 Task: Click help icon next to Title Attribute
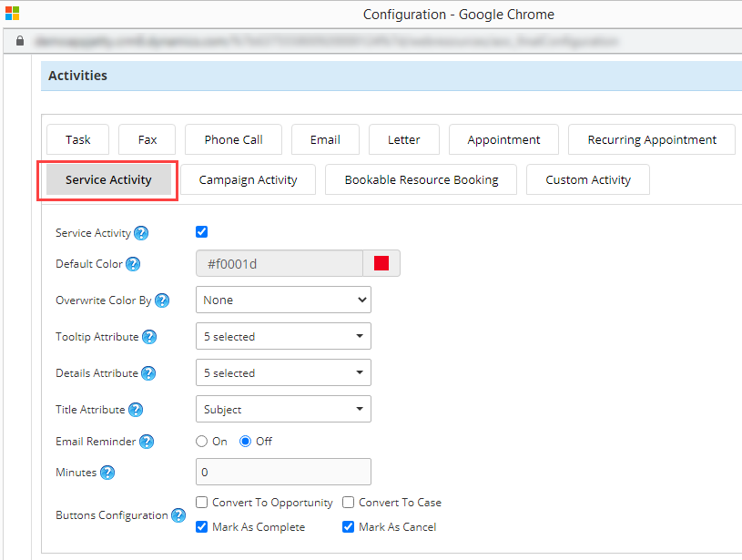pos(136,410)
